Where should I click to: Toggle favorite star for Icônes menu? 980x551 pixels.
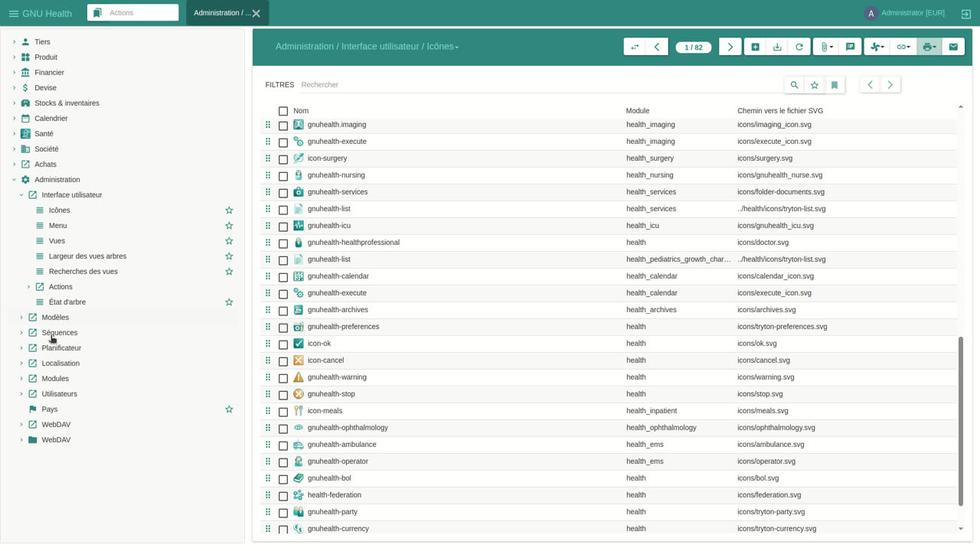coord(229,210)
